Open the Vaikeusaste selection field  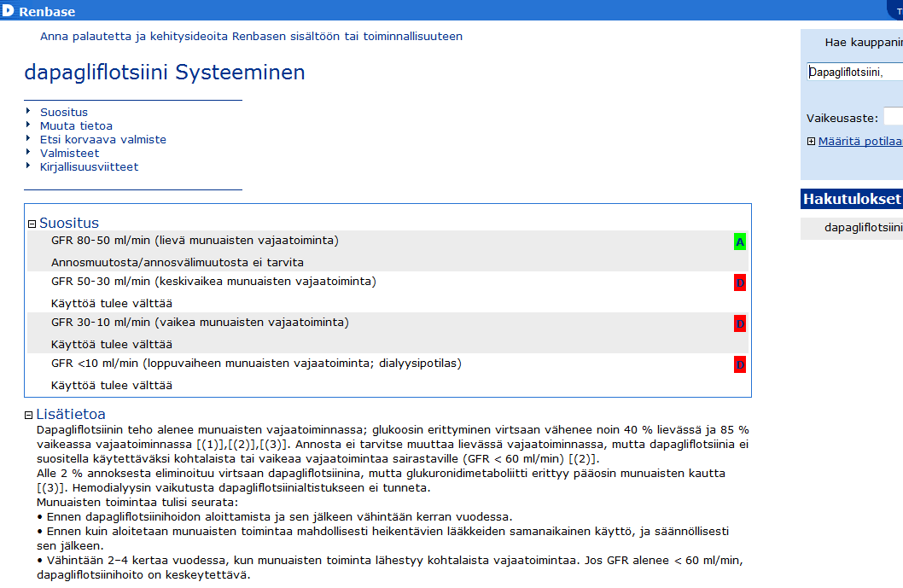pyautogui.click(x=894, y=116)
